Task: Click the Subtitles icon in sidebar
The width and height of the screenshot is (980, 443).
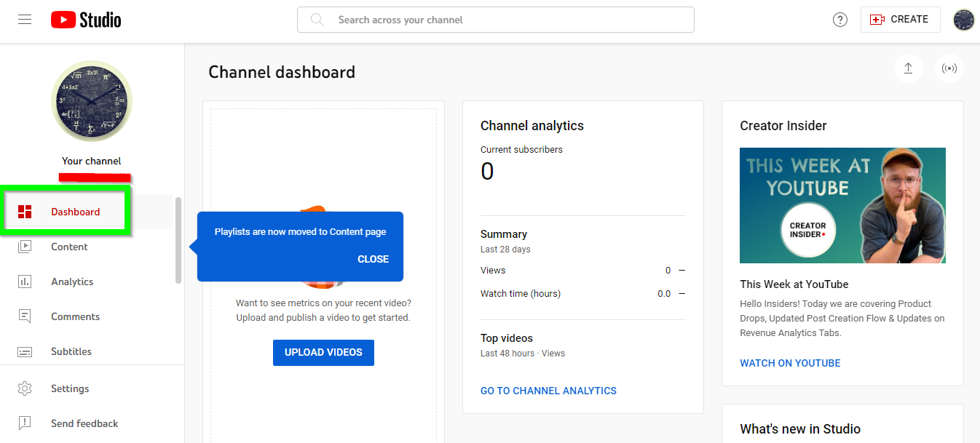Action: coord(25,351)
